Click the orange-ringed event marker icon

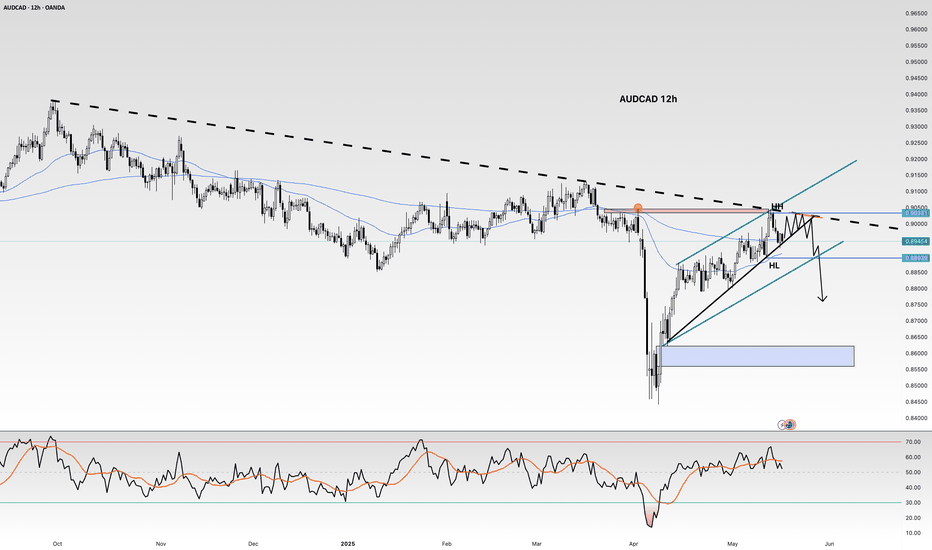click(x=791, y=425)
